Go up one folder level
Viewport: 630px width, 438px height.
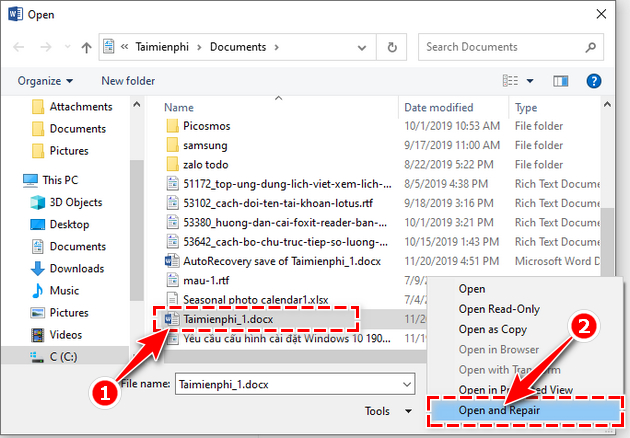[86, 47]
